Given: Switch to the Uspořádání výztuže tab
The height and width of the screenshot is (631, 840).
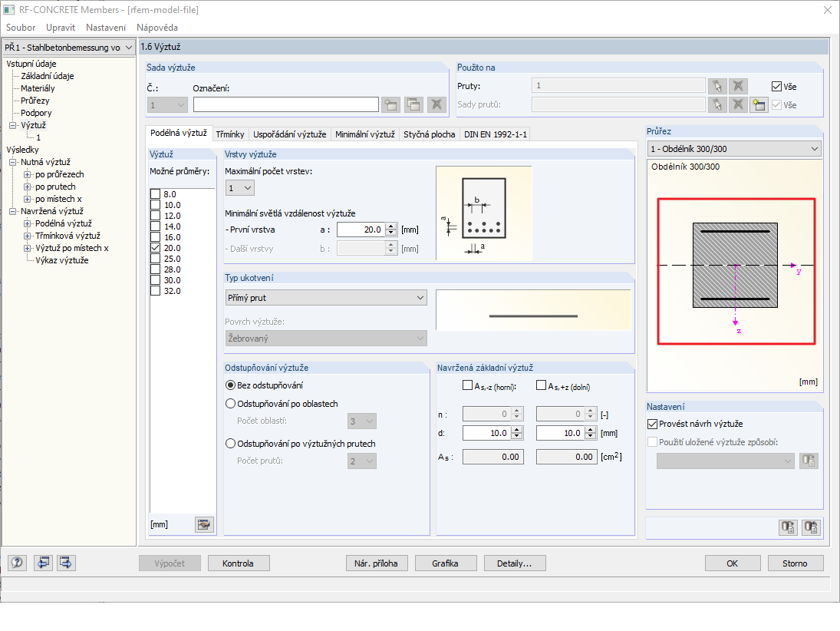Looking at the screenshot, I should pos(289,134).
